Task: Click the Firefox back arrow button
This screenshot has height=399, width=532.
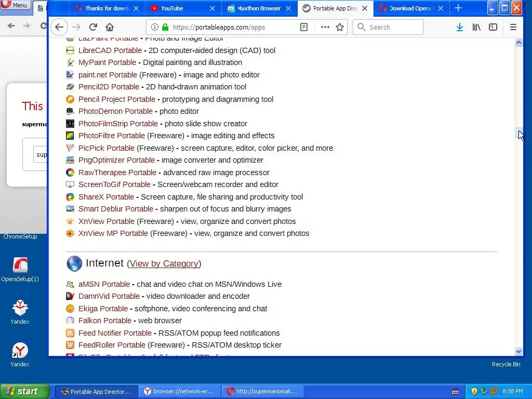Action: click(x=59, y=27)
